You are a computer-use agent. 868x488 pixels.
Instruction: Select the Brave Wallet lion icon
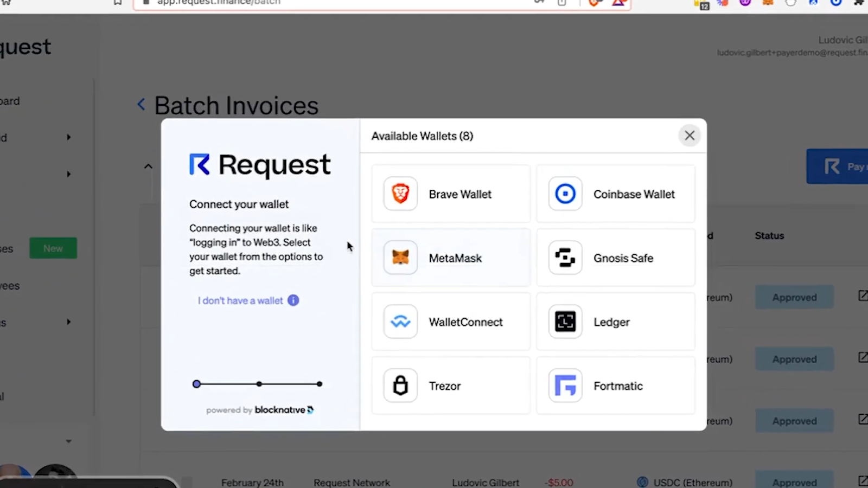(x=400, y=194)
